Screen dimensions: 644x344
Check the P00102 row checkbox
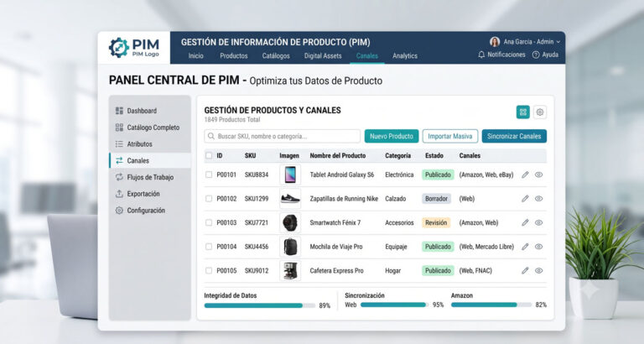(x=209, y=199)
